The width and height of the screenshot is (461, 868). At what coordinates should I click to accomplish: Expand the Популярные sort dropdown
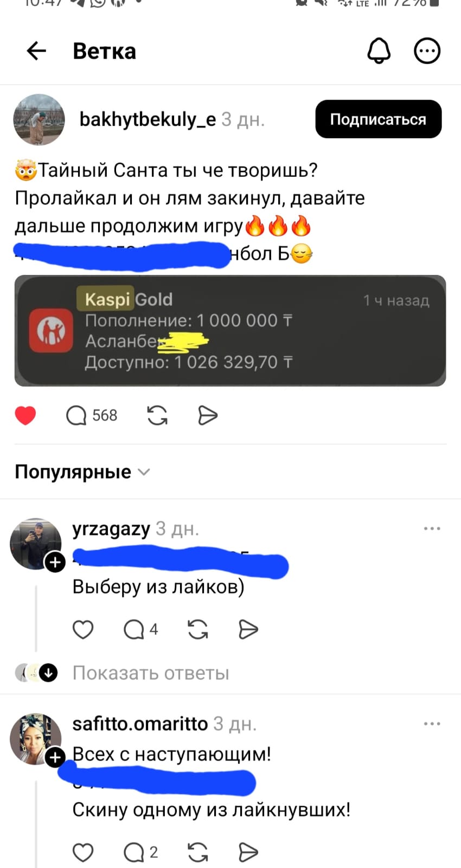(82, 471)
